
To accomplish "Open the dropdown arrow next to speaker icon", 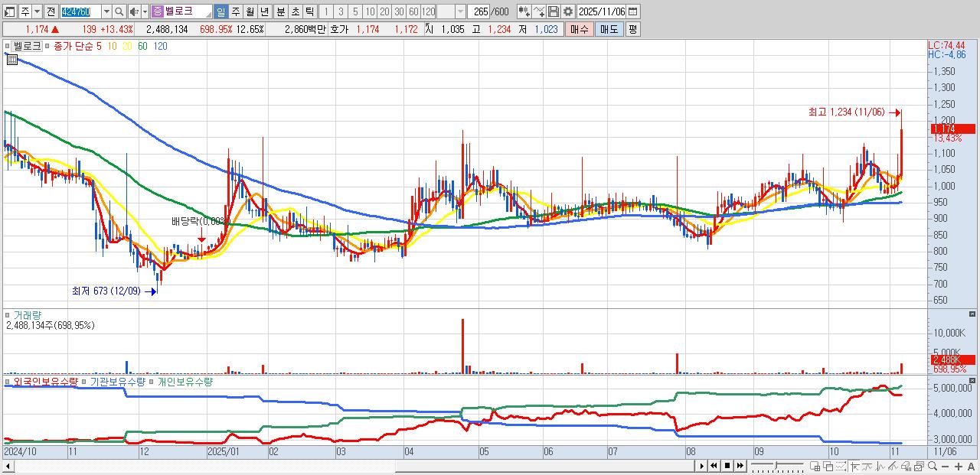I will (145, 11).
